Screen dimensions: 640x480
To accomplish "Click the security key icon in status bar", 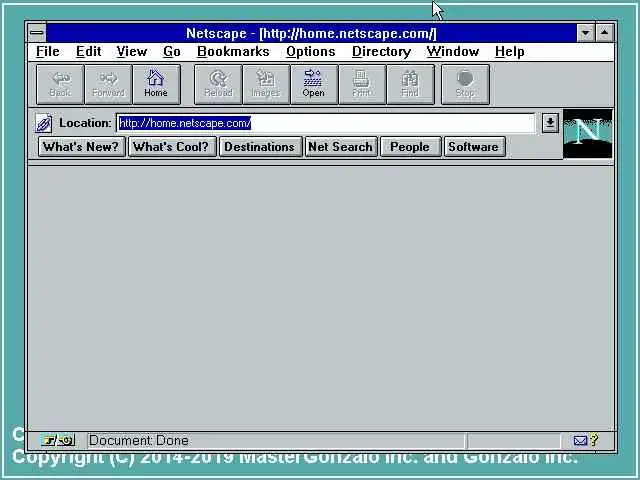I will [x=58, y=440].
